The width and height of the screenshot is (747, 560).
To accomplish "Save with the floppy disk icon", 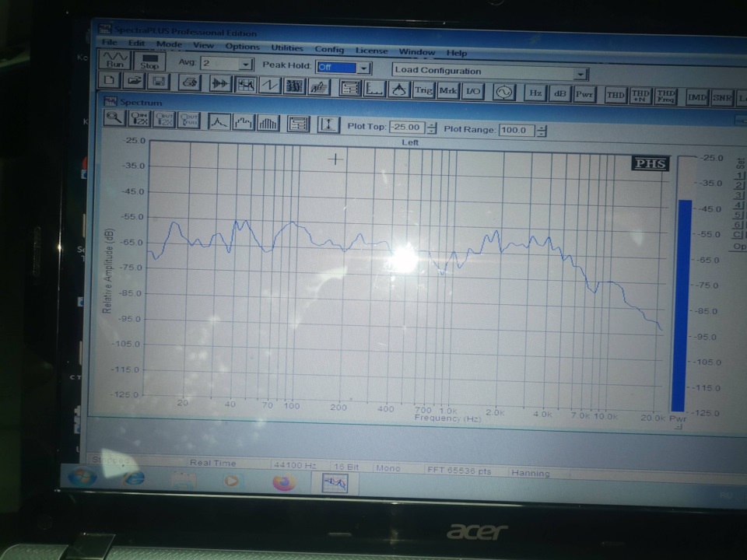I will (159, 82).
